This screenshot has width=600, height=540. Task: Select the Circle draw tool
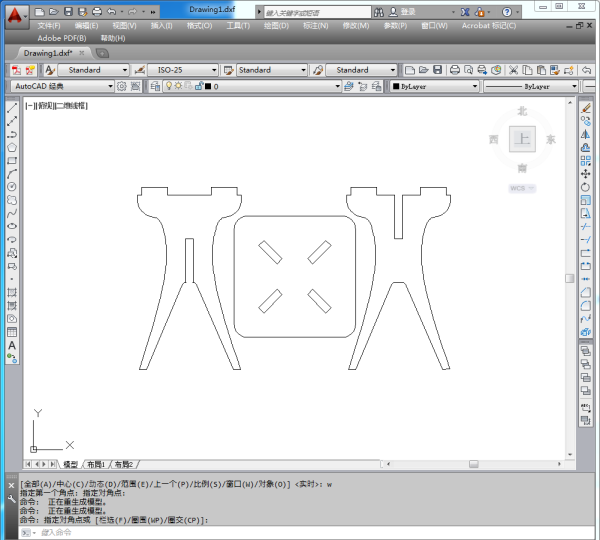coord(12,187)
